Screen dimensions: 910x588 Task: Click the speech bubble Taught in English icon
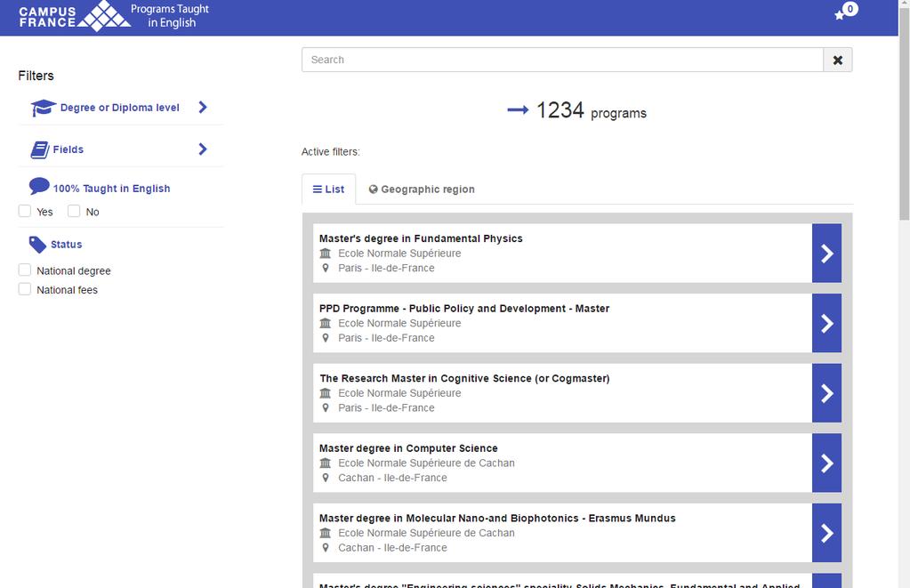click(x=39, y=186)
